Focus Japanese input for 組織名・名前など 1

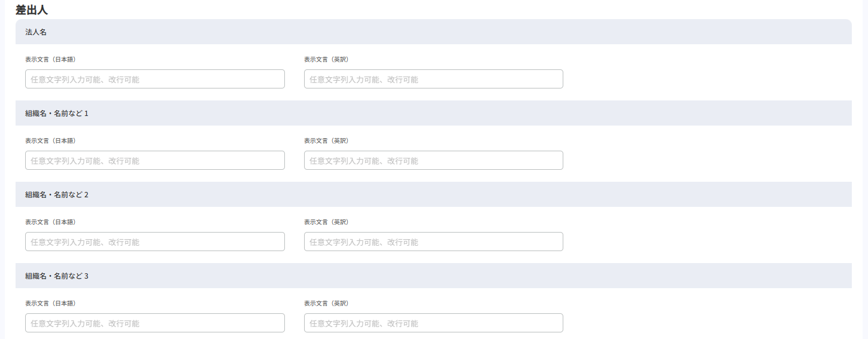tap(154, 160)
